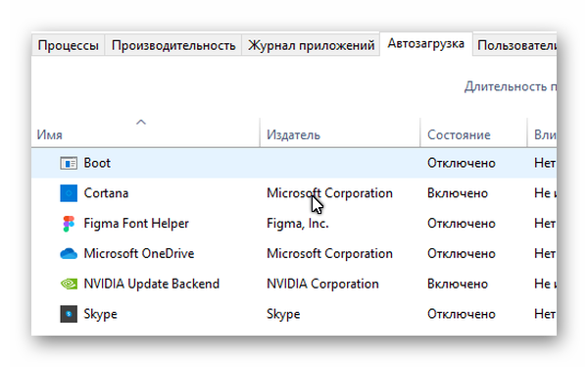Screen dimensions: 588x367
Task: Select Skype's Отключено status cell
Action: tap(462, 314)
